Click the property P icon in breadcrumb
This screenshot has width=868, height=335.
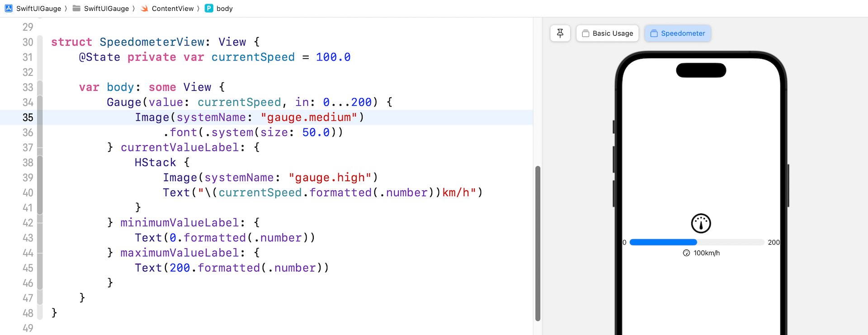pos(209,8)
